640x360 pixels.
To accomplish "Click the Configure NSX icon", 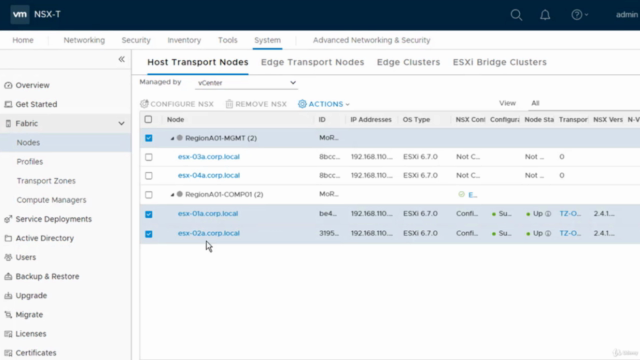I will pyautogui.click(x=144, y=104).
